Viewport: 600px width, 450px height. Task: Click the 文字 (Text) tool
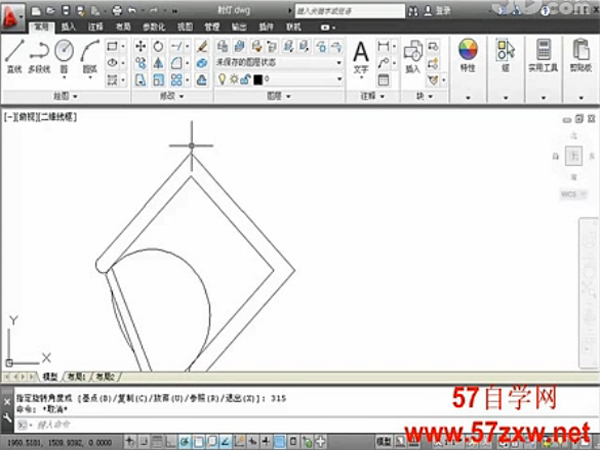[361, 57]
